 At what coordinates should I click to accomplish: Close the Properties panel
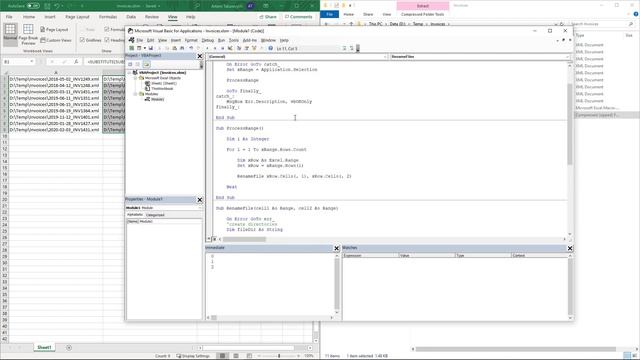coord(200,200)
